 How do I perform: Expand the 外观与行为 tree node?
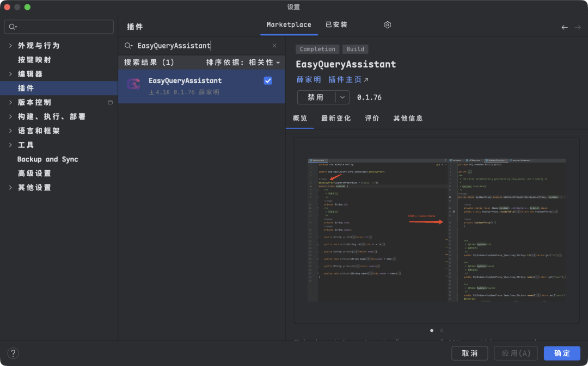tap(10, 45)
